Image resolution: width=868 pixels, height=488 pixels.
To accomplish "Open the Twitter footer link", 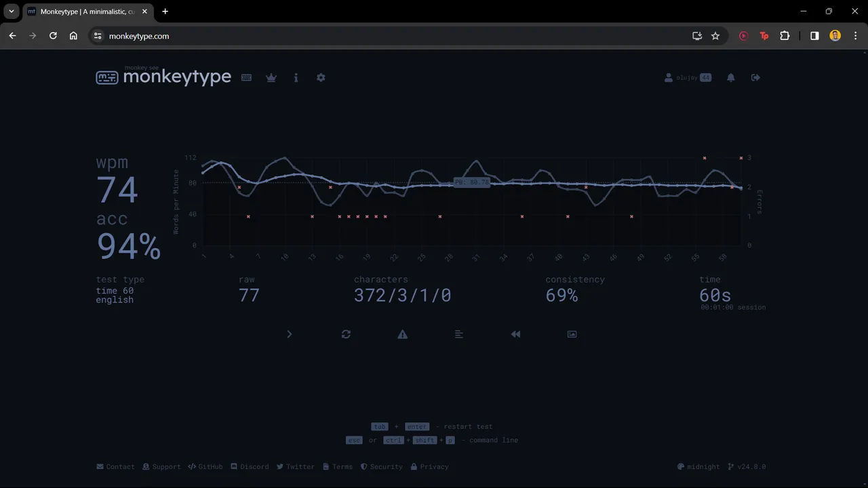I will tap(296, 467).
